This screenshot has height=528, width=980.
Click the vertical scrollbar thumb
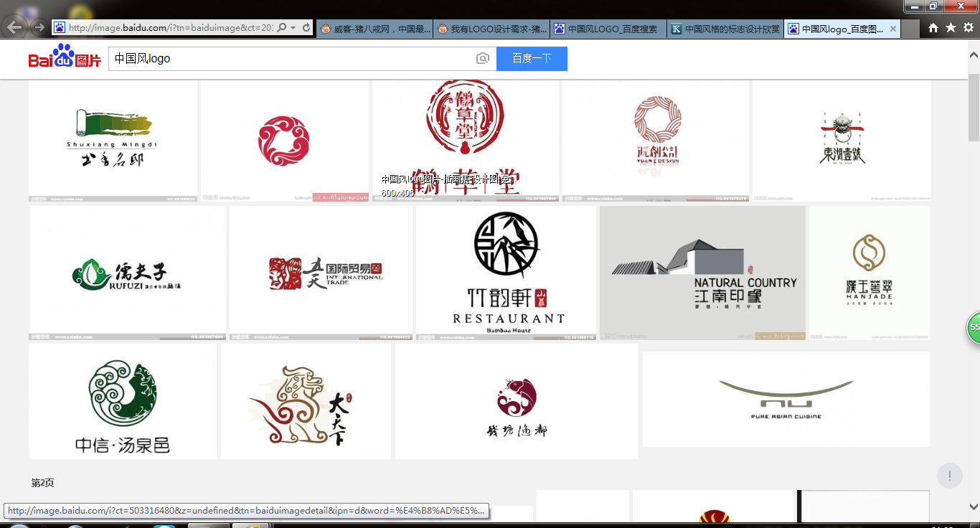click(x=974, y=108)
